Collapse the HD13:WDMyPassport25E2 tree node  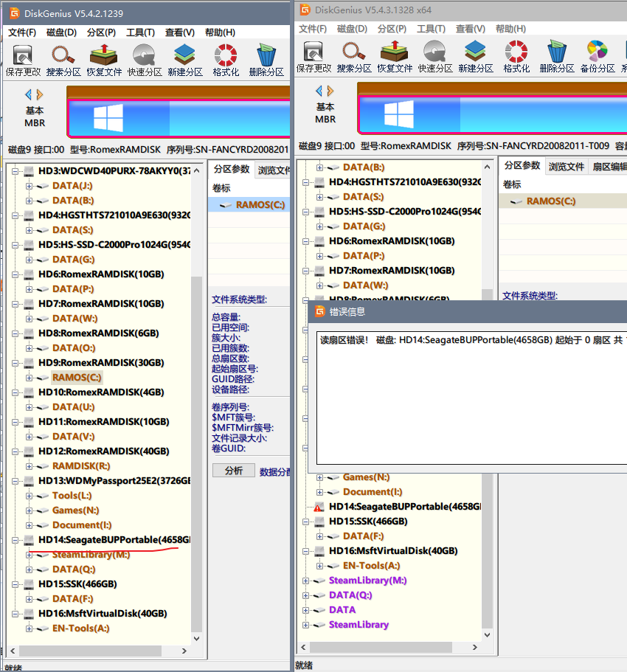[x=14, y=480]
